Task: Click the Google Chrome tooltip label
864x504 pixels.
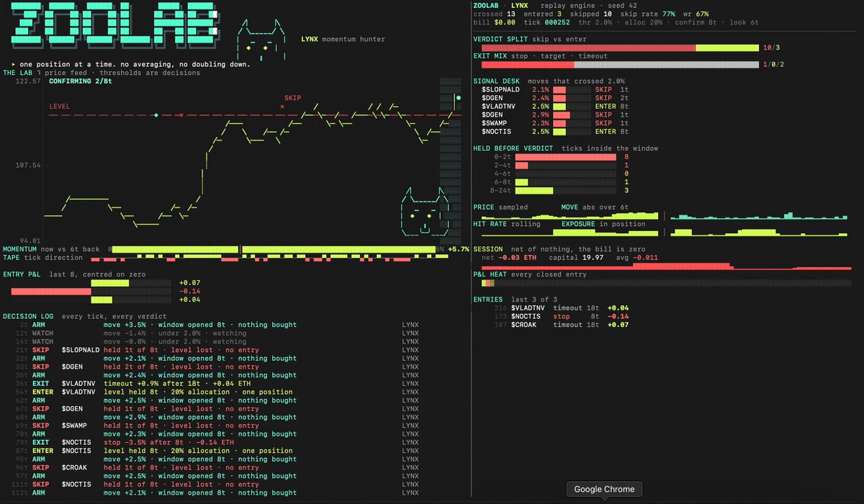Action: click(x=604, y=490)
